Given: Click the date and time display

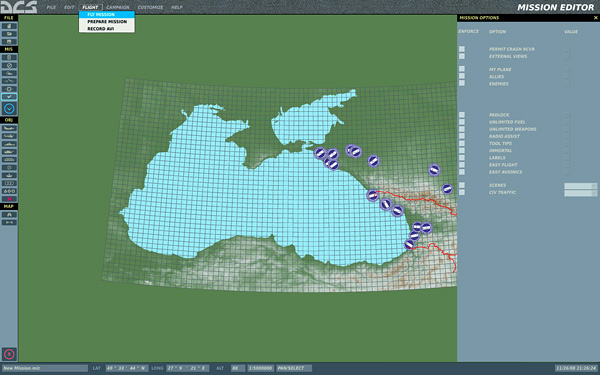Looking at the screenshot, I should [x=576, y=368].
